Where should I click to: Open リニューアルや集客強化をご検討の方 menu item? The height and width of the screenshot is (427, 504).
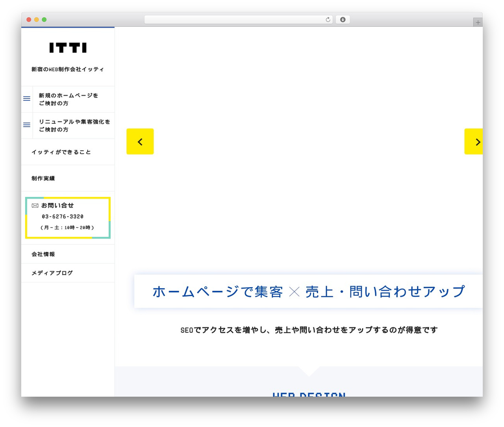coord(74,126)
